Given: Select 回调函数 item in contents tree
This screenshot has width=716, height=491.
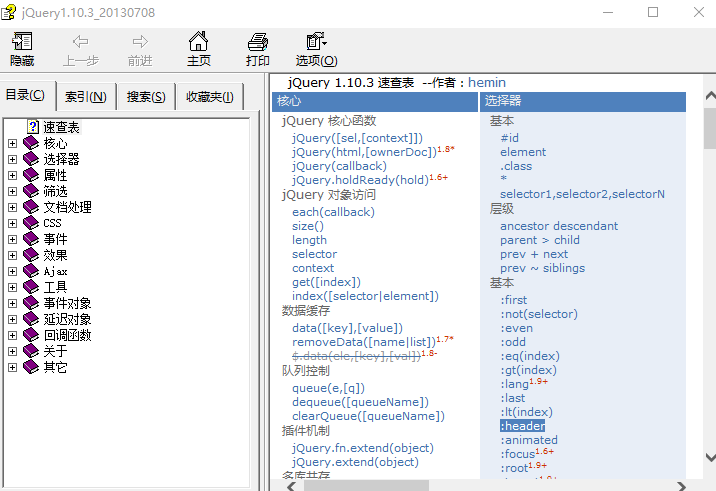Looking at the screenshot, I should point(67,335).
